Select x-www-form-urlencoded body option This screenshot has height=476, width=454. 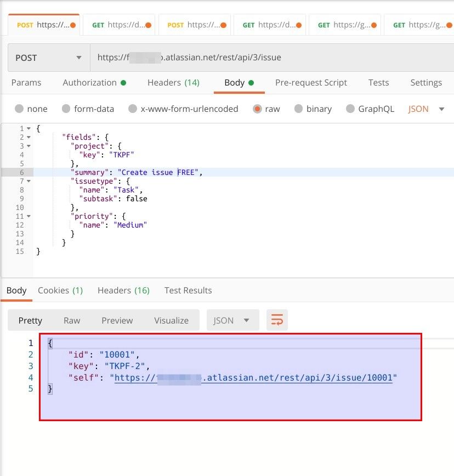pyautogui.click(x=133, y=109)
